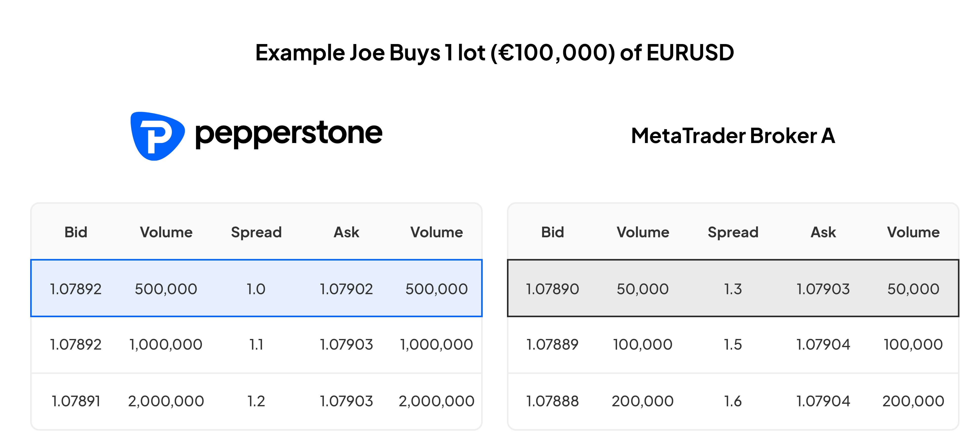Click the Example Joe Buys title
Screen dimensions: 980x432
coord(494,52)
